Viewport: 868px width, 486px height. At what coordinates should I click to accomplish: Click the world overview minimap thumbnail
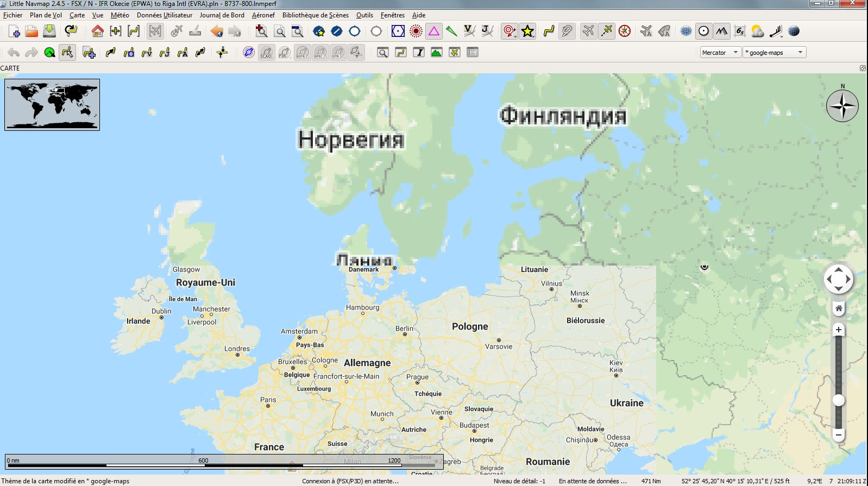coord(52,105)
